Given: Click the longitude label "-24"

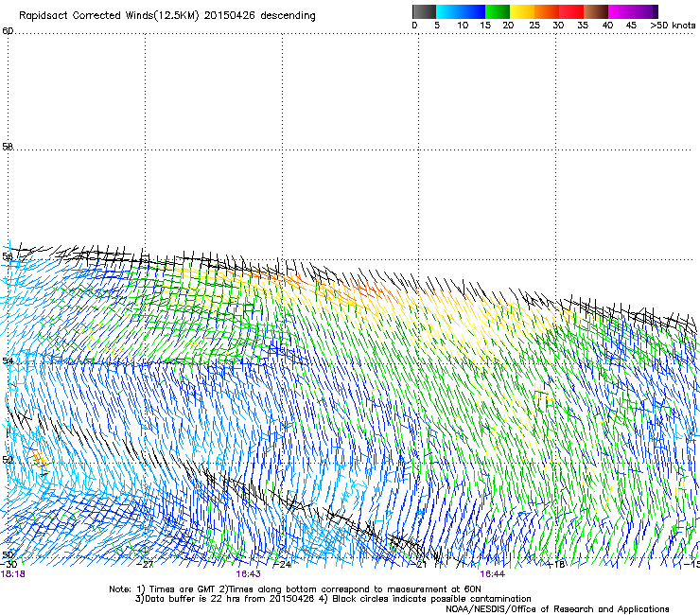Looking at the screenshot, I should (x=283, y=565).
